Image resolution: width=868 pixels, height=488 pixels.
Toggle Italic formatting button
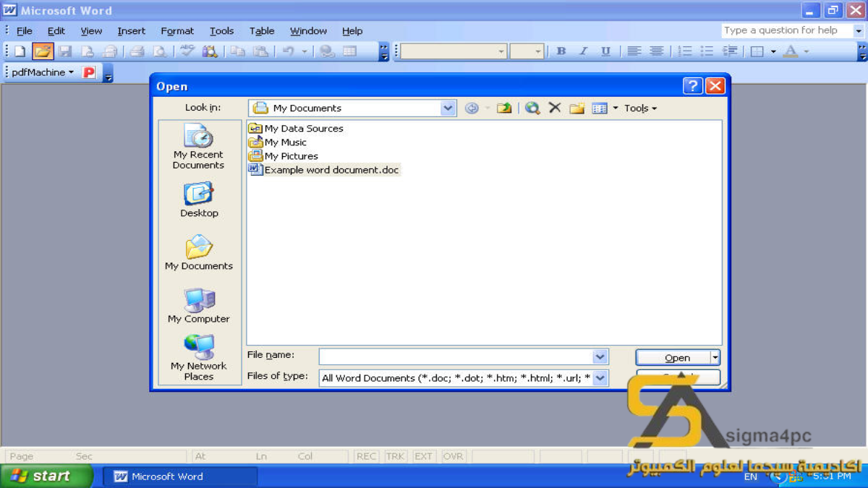(583, 51)
